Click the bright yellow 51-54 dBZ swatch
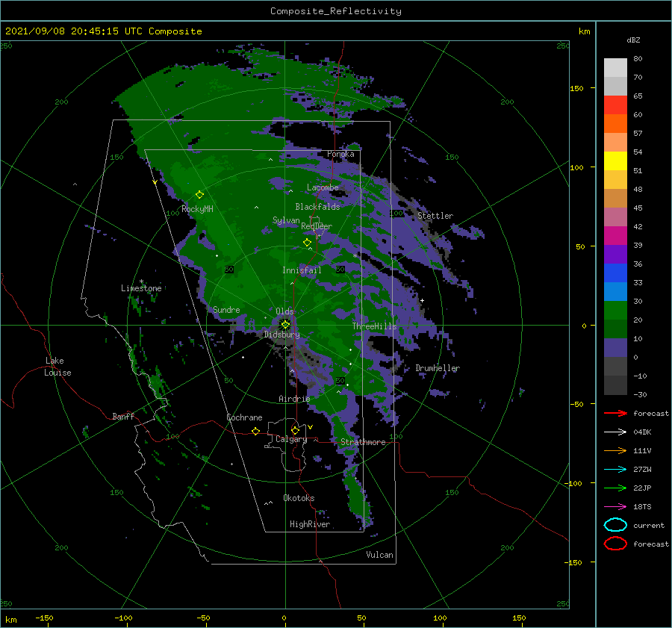This screenshot has height=628, width=672. tap(615, 161)
